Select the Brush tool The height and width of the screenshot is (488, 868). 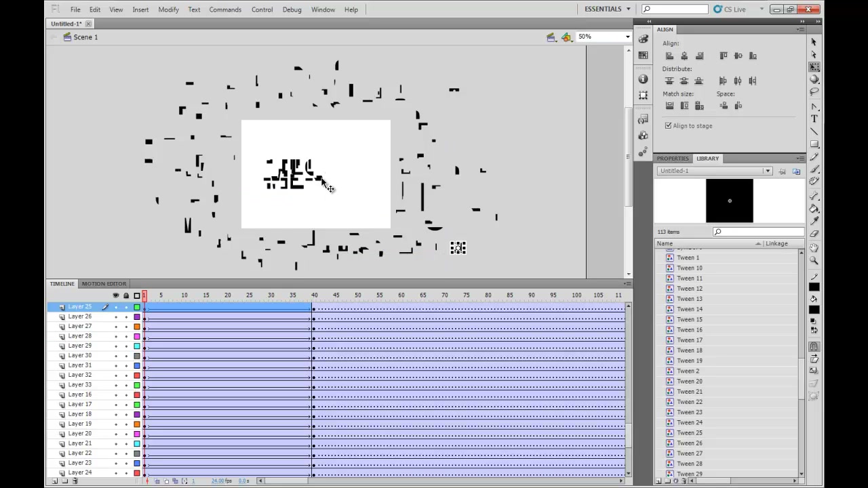(814, 168)
